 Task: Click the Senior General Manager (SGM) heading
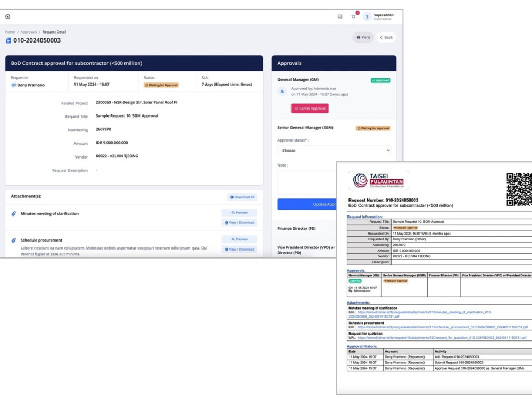305,128
